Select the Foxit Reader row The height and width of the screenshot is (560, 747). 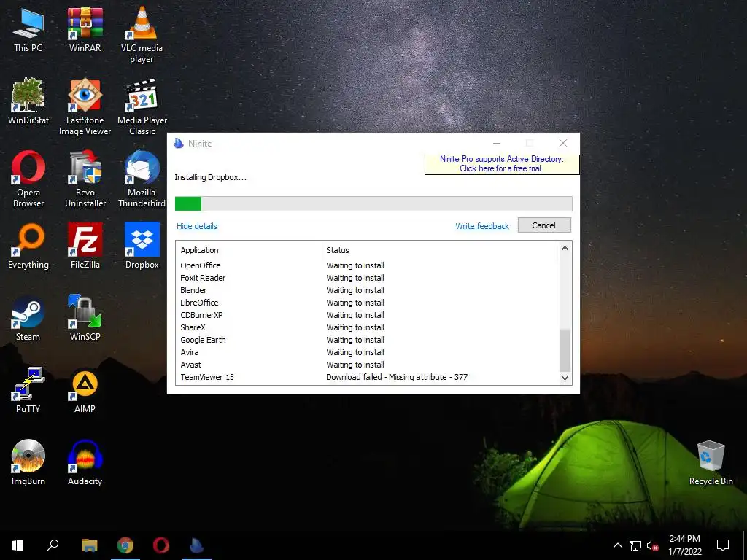tap(367, 278)
